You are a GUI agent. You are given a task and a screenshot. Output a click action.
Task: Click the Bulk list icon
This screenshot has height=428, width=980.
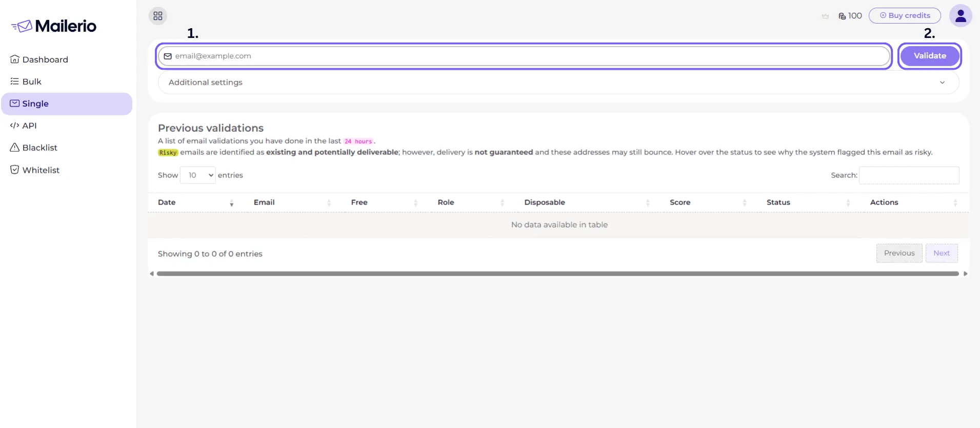point(15,81)
